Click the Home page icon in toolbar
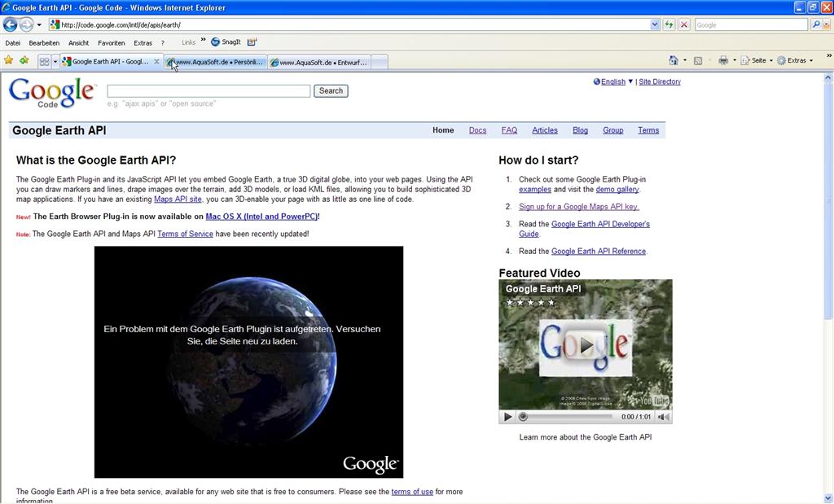The image size is (834, 504). (x=673, y=61)
